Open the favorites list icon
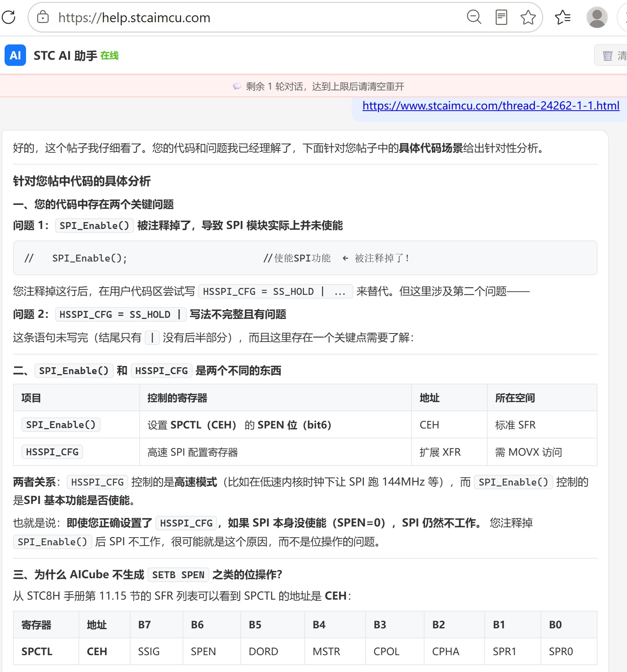The width and height of the screenshot is (627, 672). pos(563,17)
